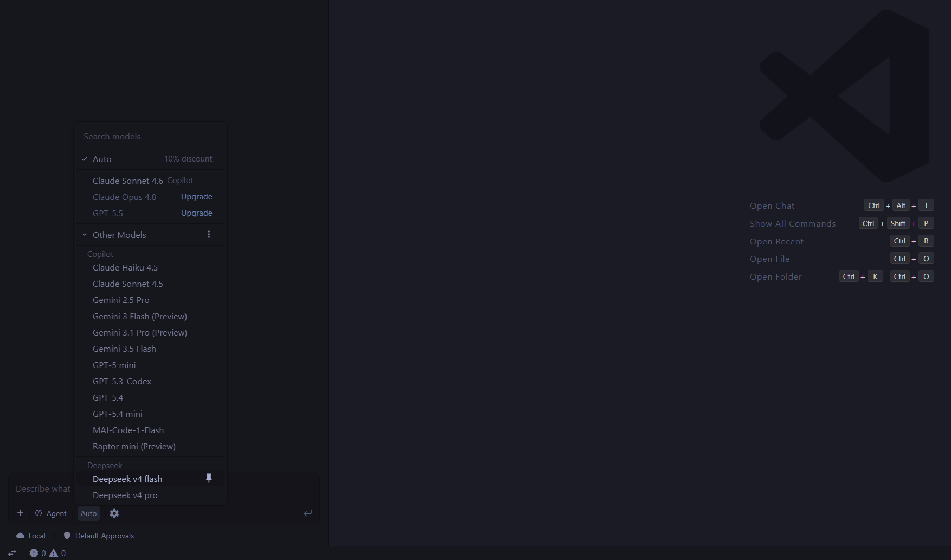Pick Gemini 3.5 Flash
Screen dimensions: 951x560
(150, 349)
